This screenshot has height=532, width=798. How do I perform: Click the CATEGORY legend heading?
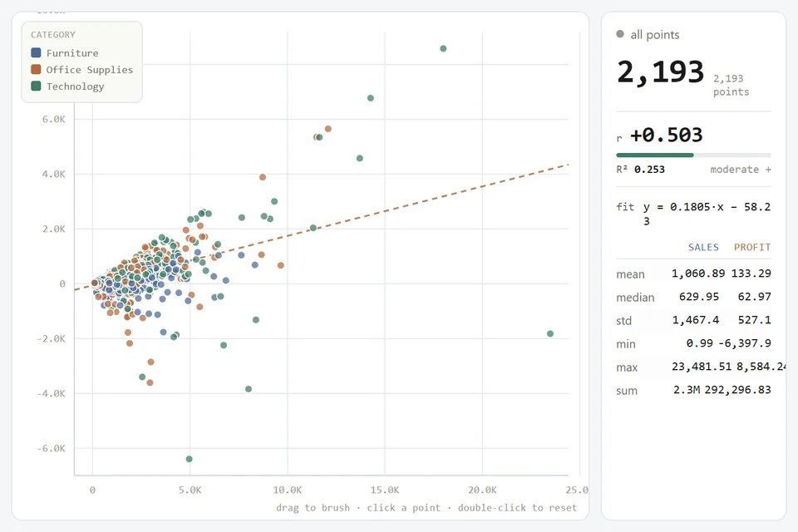click(x=53, y=35)
